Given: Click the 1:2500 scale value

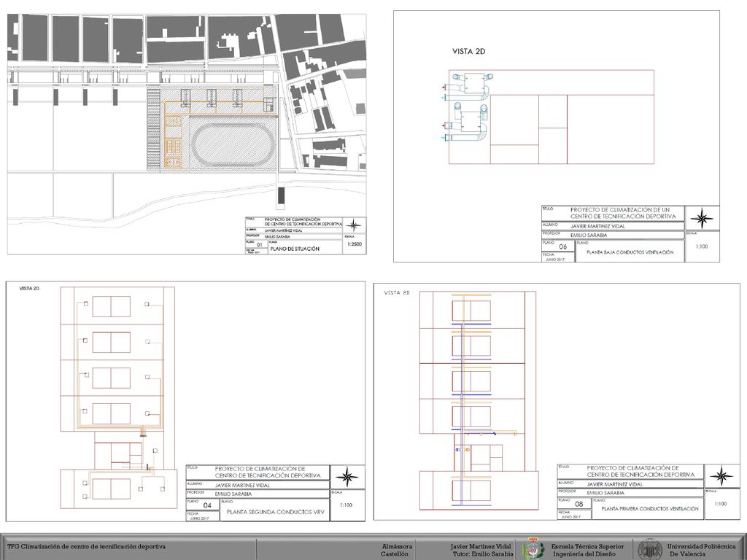Looking at the screenshot, I should (x=355, y=244).
